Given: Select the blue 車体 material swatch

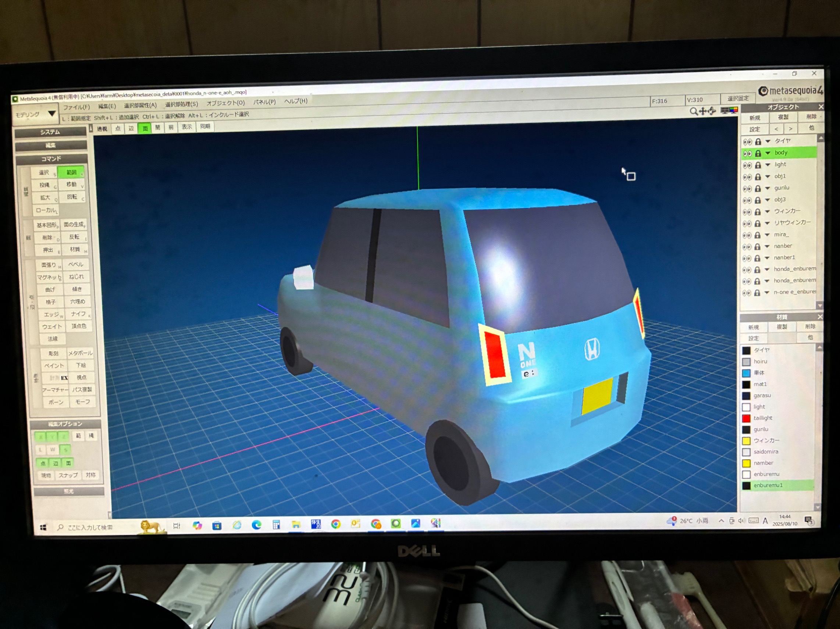Looking at the screenshot, I should click(746, 374).
